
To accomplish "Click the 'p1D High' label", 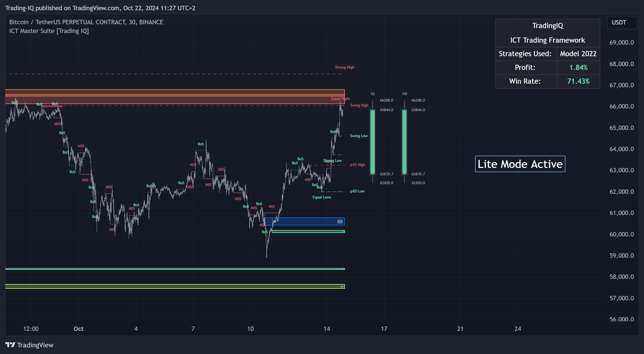I will 358,165.
